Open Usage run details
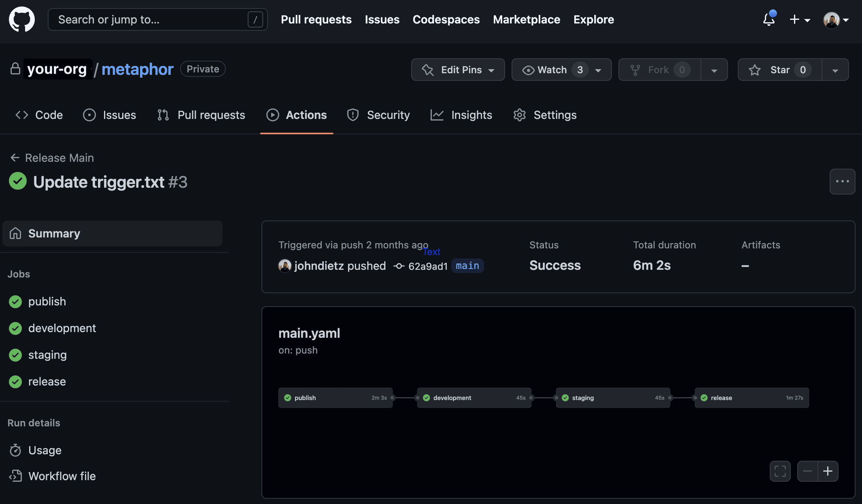 (45, 450)
